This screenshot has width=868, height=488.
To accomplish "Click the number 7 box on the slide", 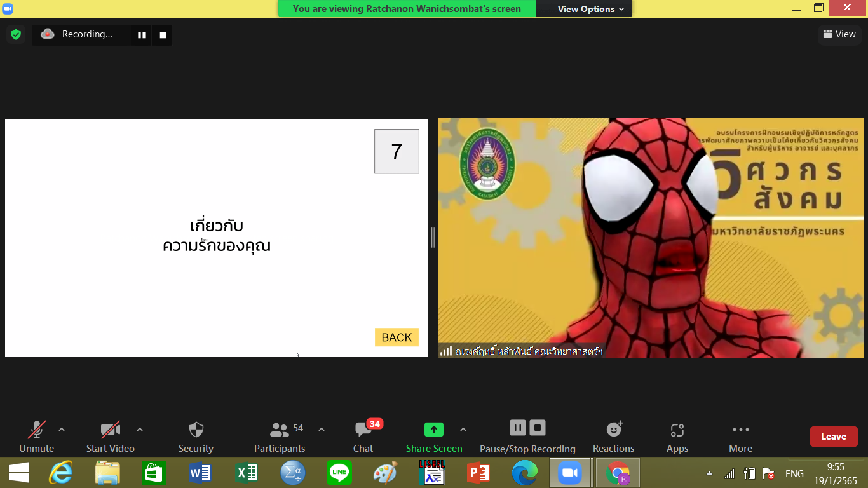I will click(397, 151).
